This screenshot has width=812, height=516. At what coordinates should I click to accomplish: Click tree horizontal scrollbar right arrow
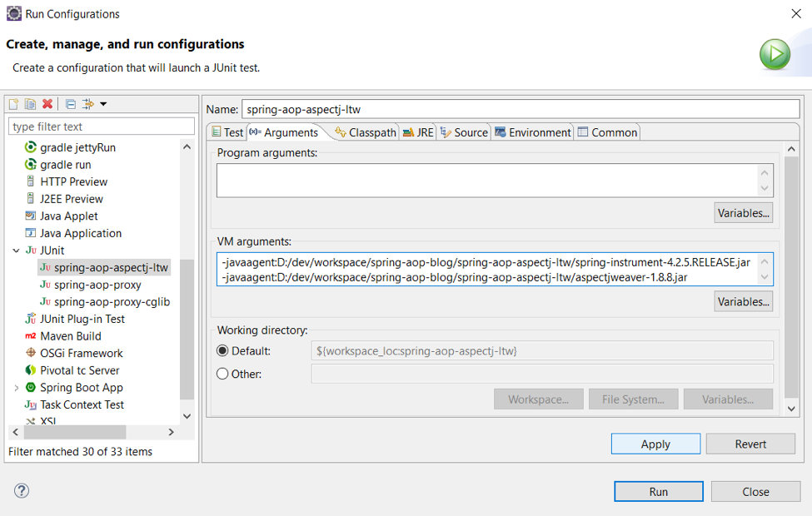[171, 432]
